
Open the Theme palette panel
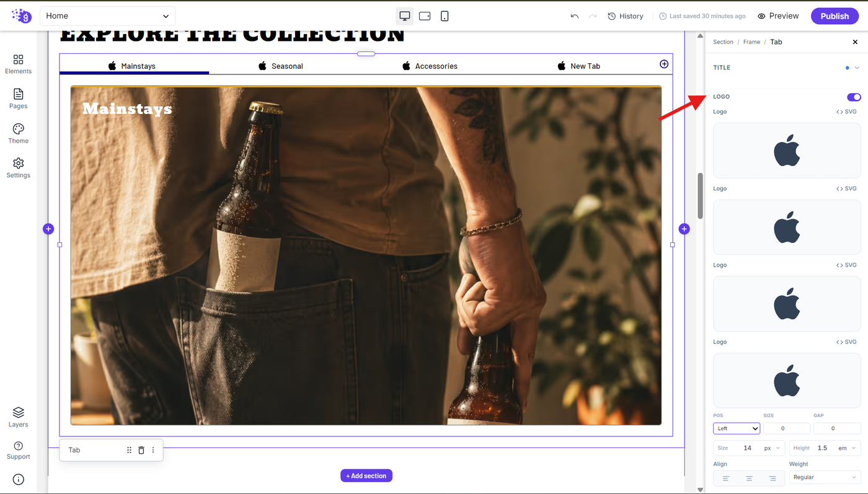(18, 133)
